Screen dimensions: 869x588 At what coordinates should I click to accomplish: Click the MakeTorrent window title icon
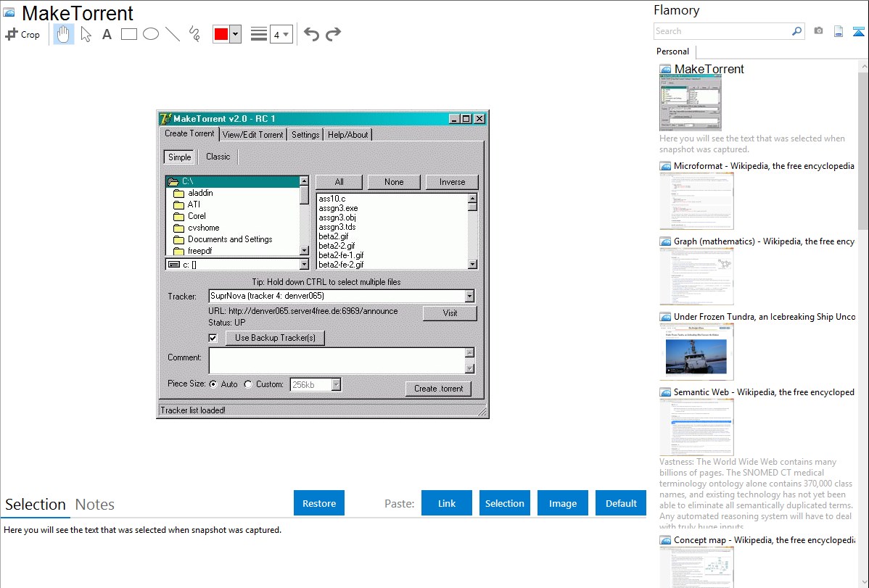pyautogui.click(x=165, y=119)
